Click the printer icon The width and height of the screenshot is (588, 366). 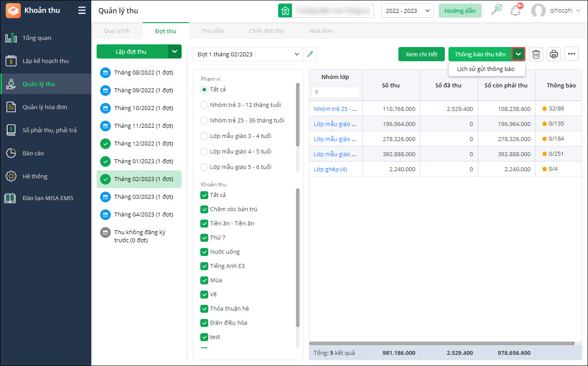coord(554,54)
